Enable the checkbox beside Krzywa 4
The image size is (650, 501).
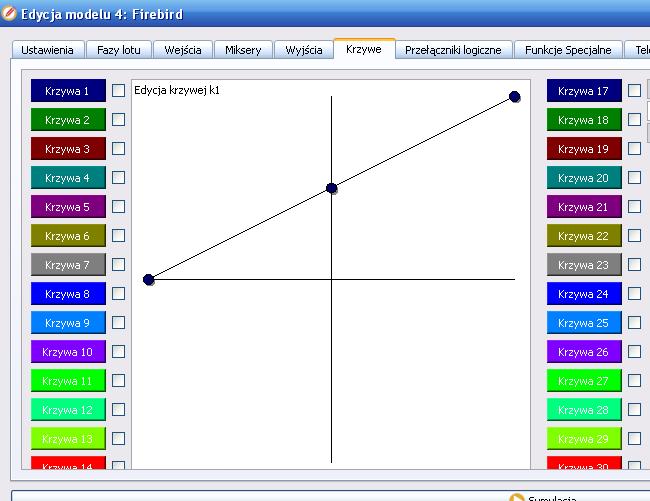119,178
